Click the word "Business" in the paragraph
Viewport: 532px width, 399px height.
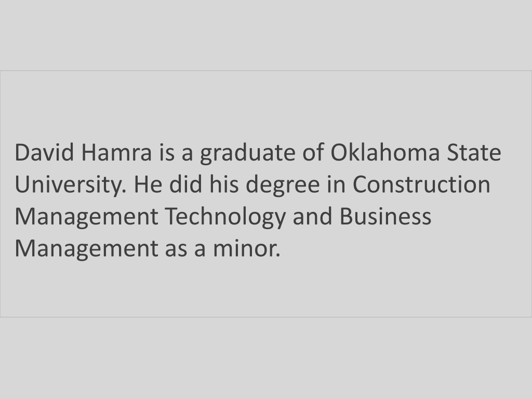click(x=385, y=216)
